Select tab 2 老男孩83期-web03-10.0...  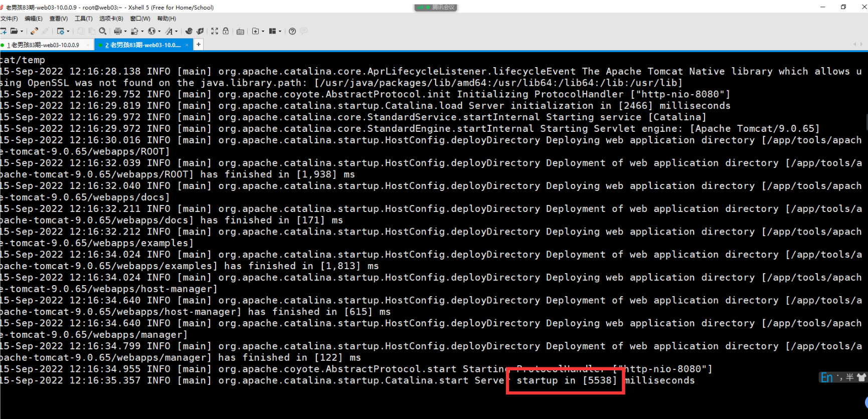[143, 45]
